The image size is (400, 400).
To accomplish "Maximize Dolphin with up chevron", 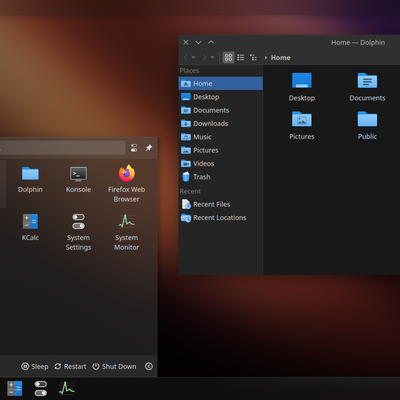I will [211, 42].
